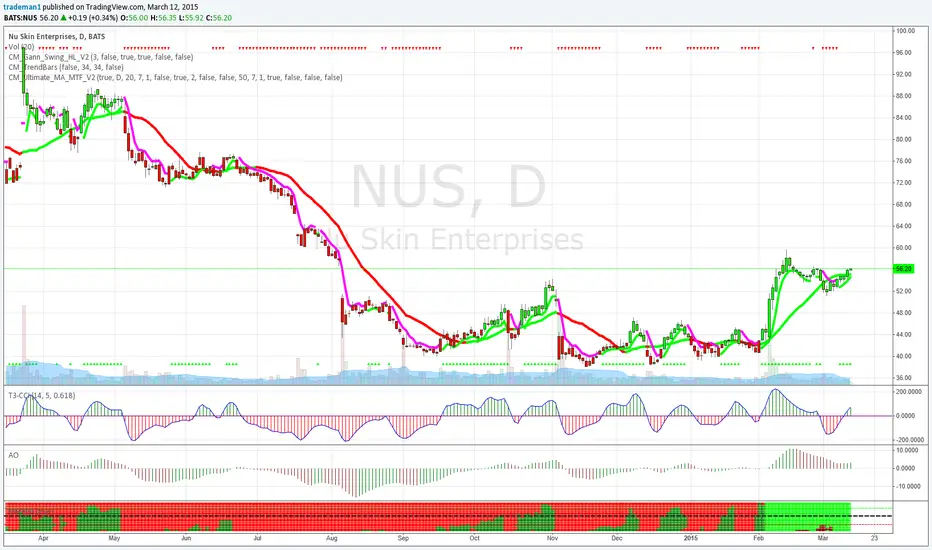Click the T3-CCI indicator pane label

(42, 395)
